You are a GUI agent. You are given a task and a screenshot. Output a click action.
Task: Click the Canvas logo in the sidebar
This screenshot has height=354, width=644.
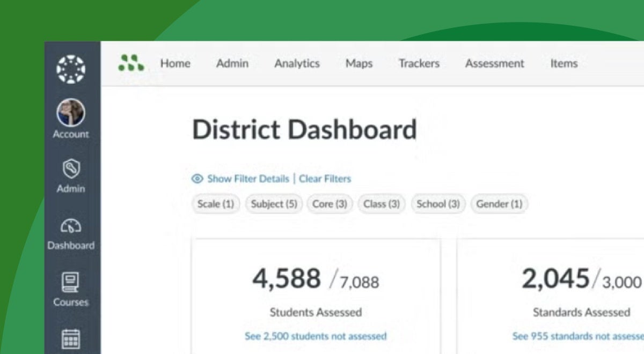pyautogui.click(x=71, y=69)
